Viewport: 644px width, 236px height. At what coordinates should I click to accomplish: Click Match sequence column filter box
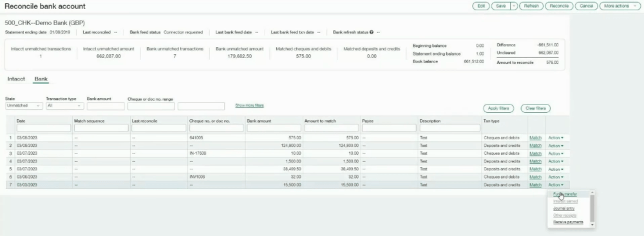(x=101, y=128)
